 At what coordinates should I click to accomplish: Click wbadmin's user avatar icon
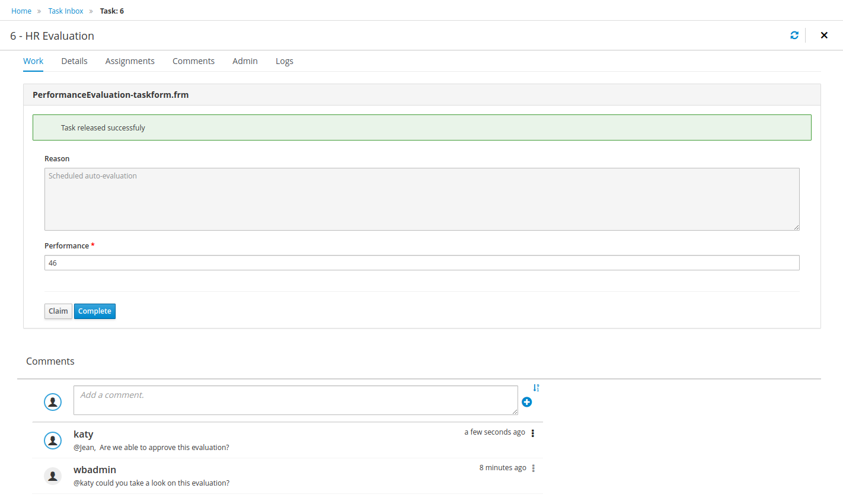point(53,476)
